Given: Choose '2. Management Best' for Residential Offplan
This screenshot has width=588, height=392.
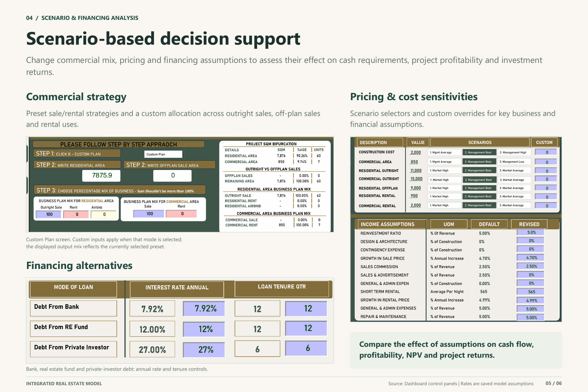Looking at the screenshot, I should pos(479,188).
